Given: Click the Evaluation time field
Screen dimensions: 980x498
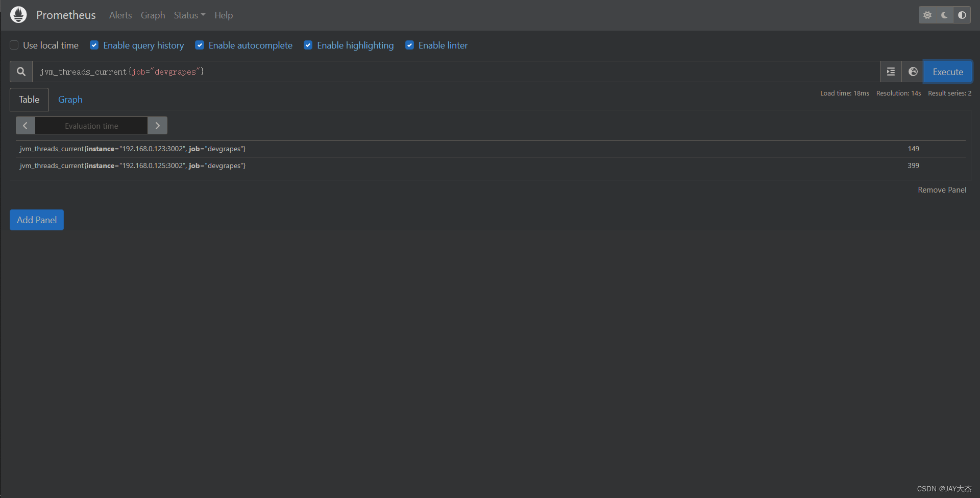Looking at the screenshot, I should (x=91, y=126).
